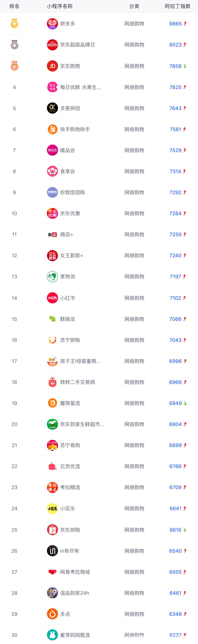Screen dimensions: 198x644
Task: Open the 苏宁易购 row name
Action: click(70, 445)
